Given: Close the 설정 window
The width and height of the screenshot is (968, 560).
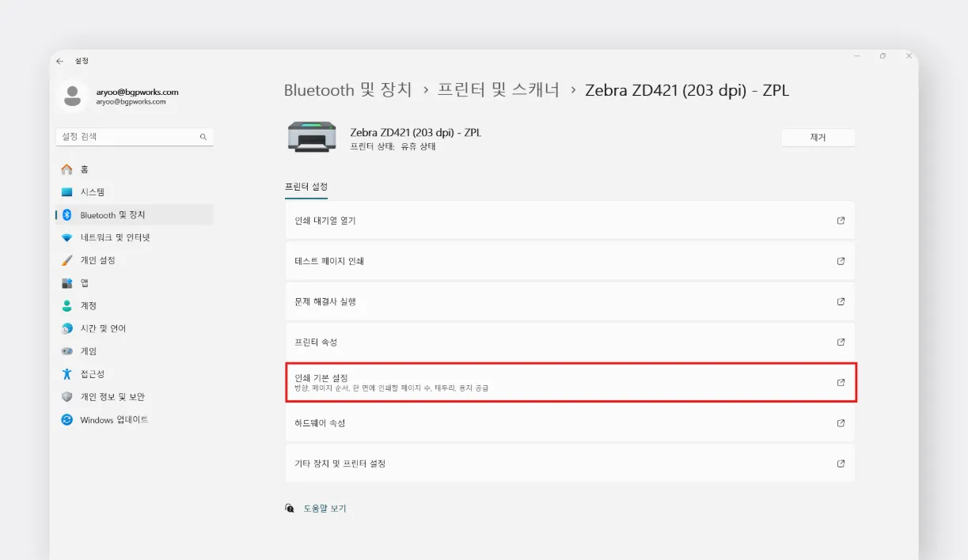Looking at the screenshot, I should 909,56.
